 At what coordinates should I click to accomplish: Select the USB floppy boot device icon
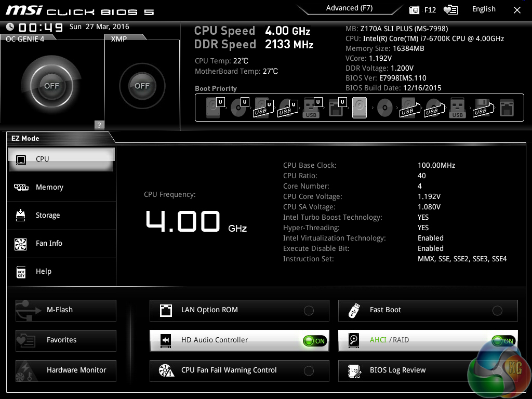tap(483, 108)
